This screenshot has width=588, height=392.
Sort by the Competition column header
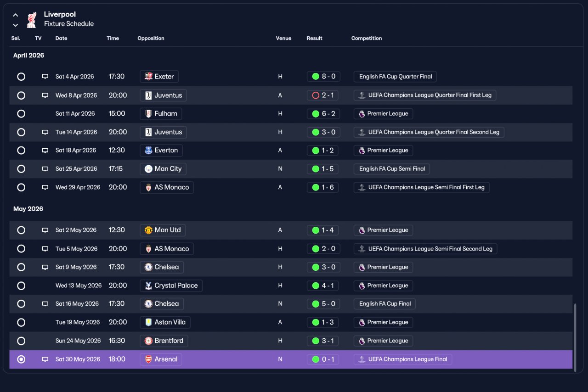[x=367, y=38]
